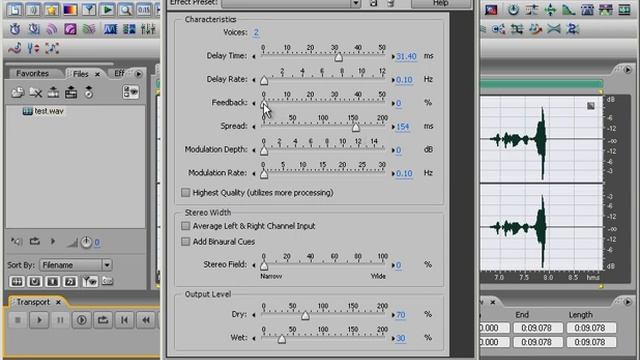Check Average Left & Right Channel Input
This screenshot has width=640, height=360.
pyautogui.click(x=186, y=226)
